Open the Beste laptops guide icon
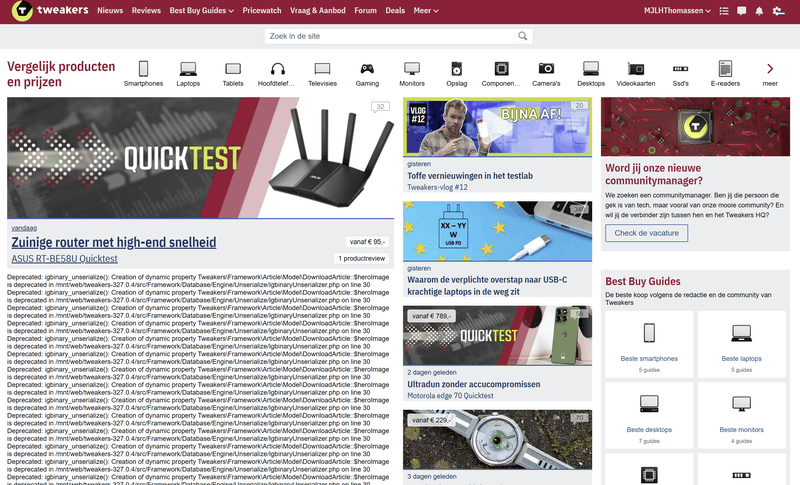 tap(741, 333)
